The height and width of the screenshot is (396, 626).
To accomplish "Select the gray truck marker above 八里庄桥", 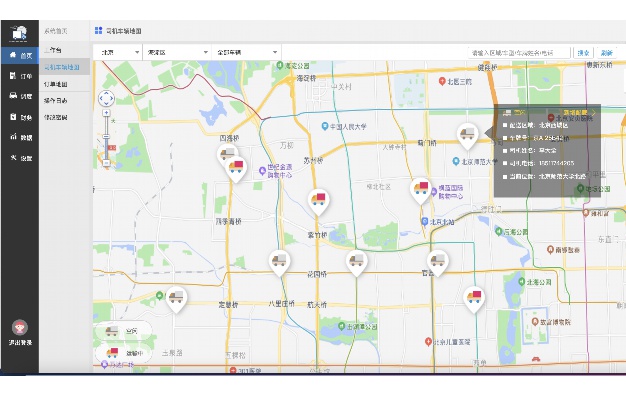I will click(279, 263).
